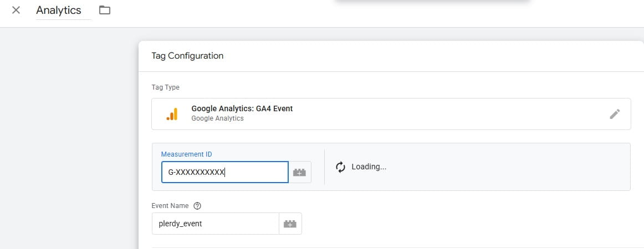Click the Tag Type label
The width and height of the screenshot is (644, 249).
[x=166, y=87]
